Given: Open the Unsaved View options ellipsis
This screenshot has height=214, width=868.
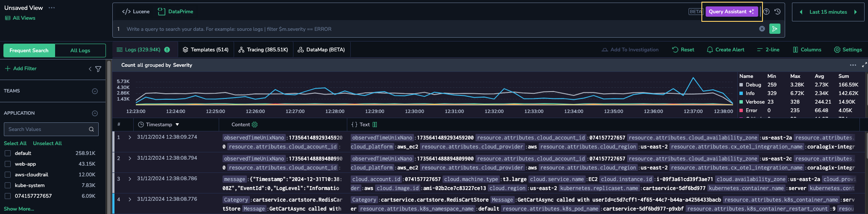Looking at the screenshot, I should (x=52, y=8).
